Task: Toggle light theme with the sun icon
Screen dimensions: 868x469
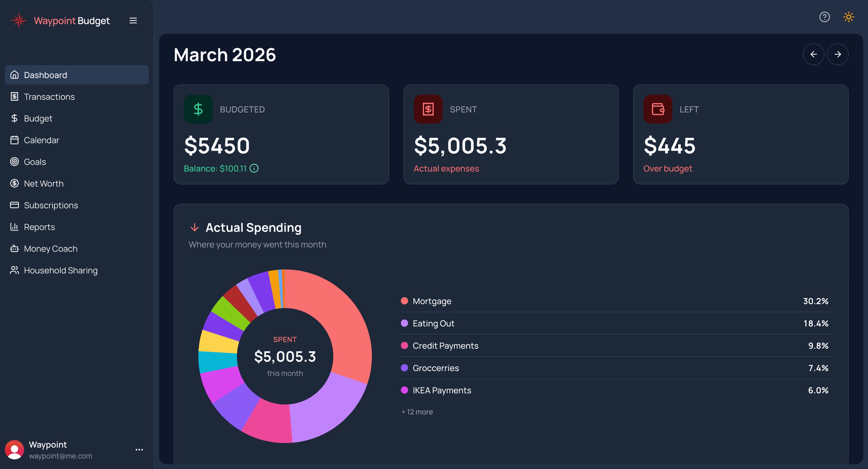Action: (848, 17)
